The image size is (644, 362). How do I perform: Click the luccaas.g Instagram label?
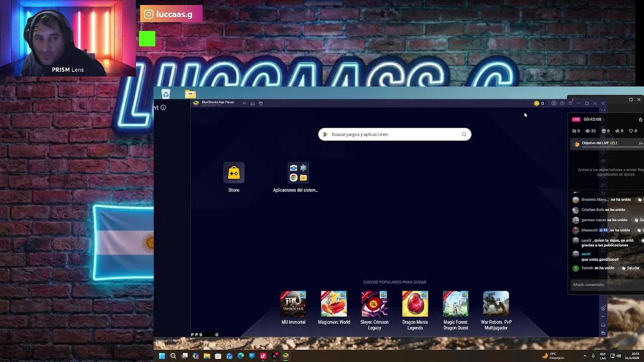[x=171, y=14]
